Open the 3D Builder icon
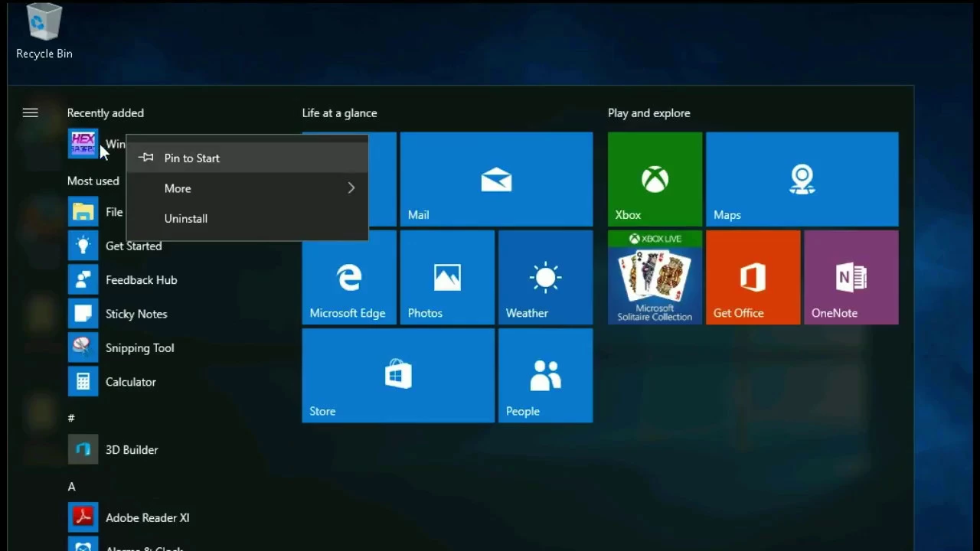Image resolution: width=980 pixels, height=551 pixels. click(x=83, y=450)
